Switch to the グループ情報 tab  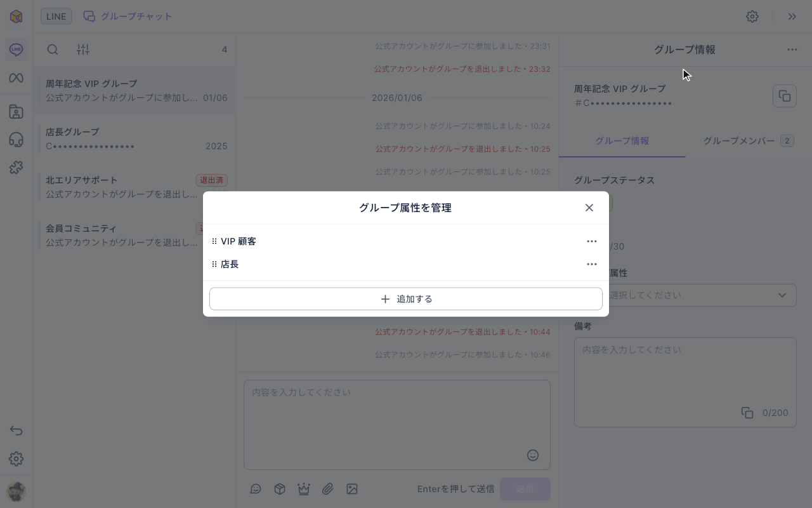click(622, 141)
